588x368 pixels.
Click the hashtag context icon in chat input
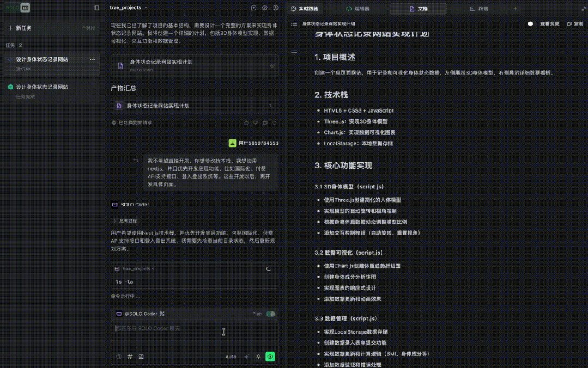pyautogui.click(x=130, y=357)
